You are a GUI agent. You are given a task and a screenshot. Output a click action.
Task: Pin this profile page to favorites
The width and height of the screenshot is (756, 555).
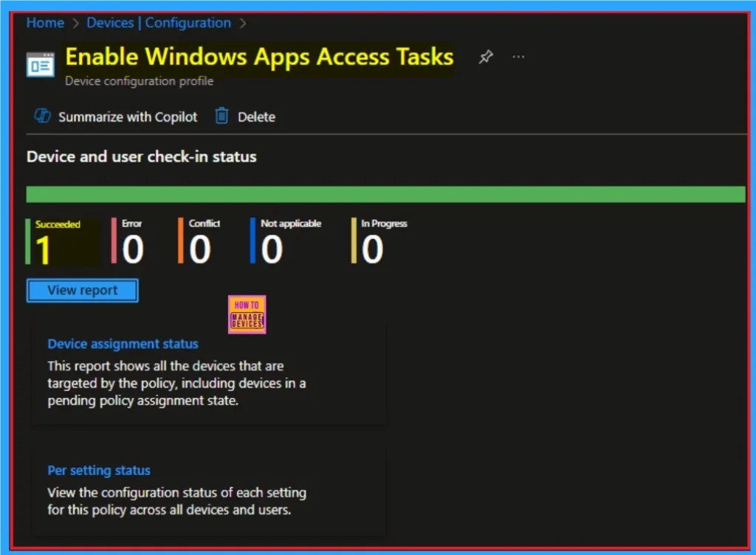486,58
